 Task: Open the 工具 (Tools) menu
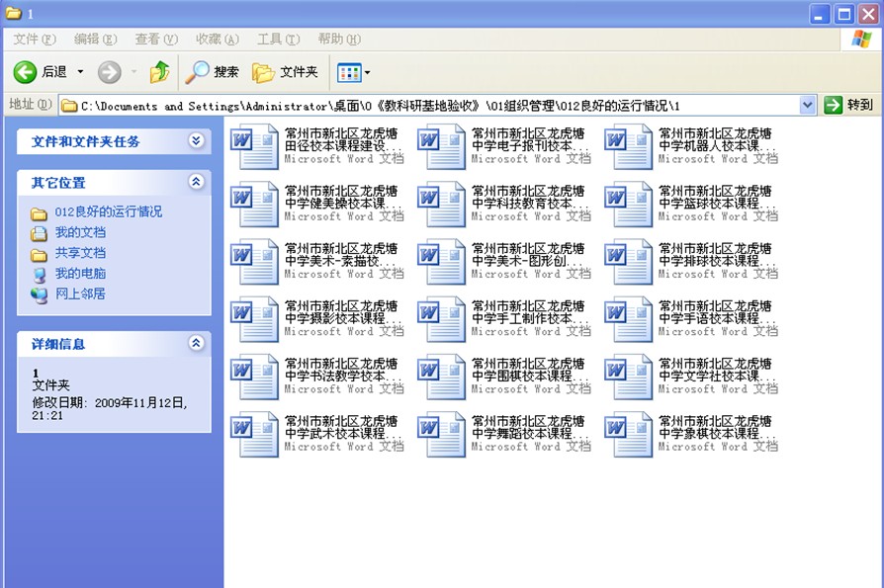[278, 39]
